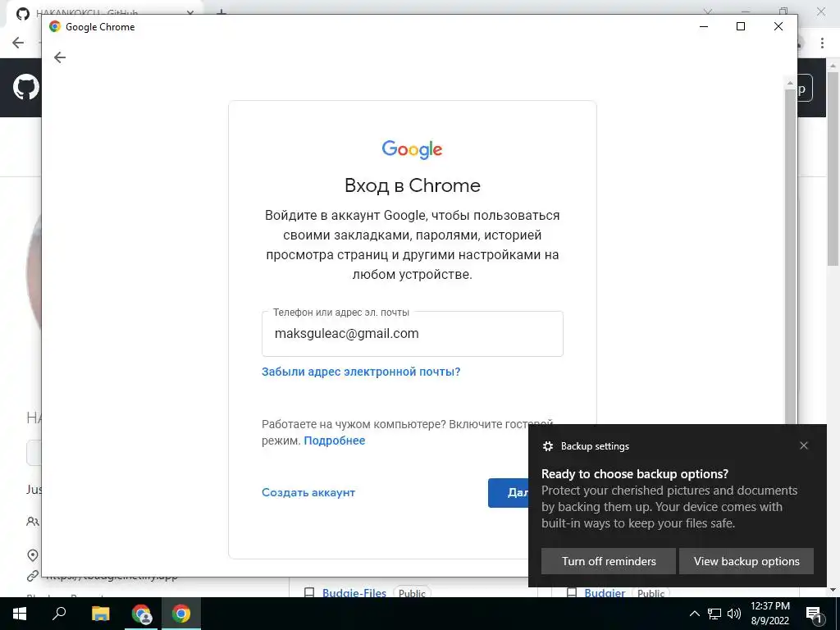The height and width of the screenshot is (630, 840).
Task: Launch File Explorer from taskbar
Action: (100, 614)
